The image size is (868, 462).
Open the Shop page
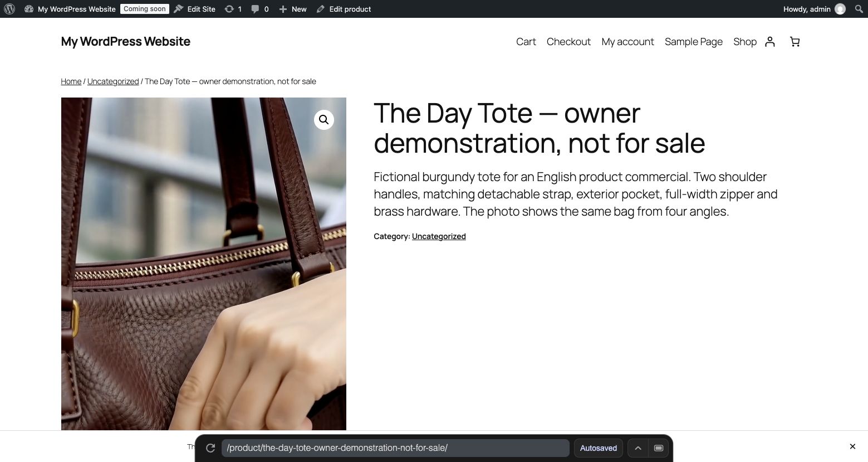click(745, 42)
